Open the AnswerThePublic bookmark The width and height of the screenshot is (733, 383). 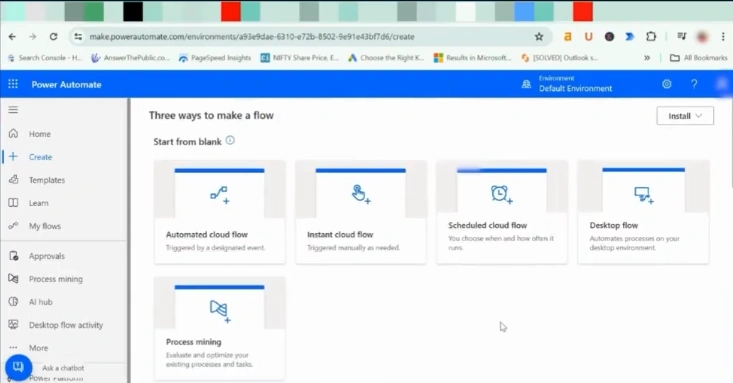(130, 58)
